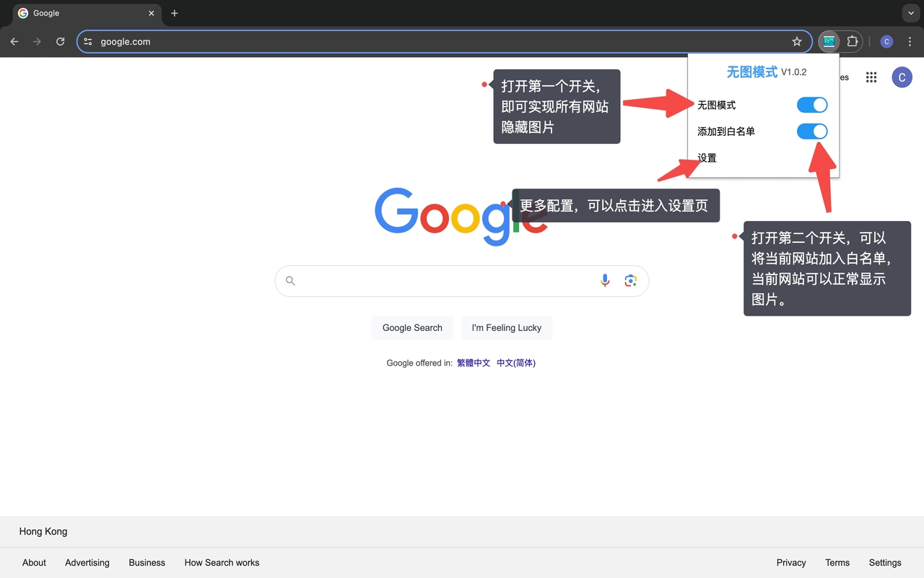This screenshot has width=924, height=578.
Task: Bookmark this page with star icon
Action: pos(797,42)
